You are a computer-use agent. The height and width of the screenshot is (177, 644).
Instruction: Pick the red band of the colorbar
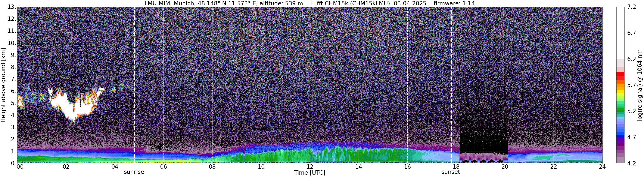click(x=620, y=76)
